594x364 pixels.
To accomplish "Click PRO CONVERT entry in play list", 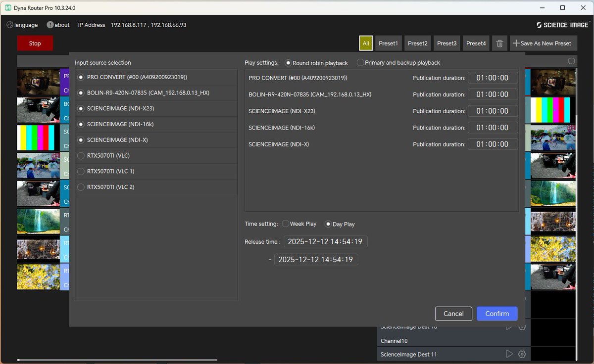I will point(298,78).
